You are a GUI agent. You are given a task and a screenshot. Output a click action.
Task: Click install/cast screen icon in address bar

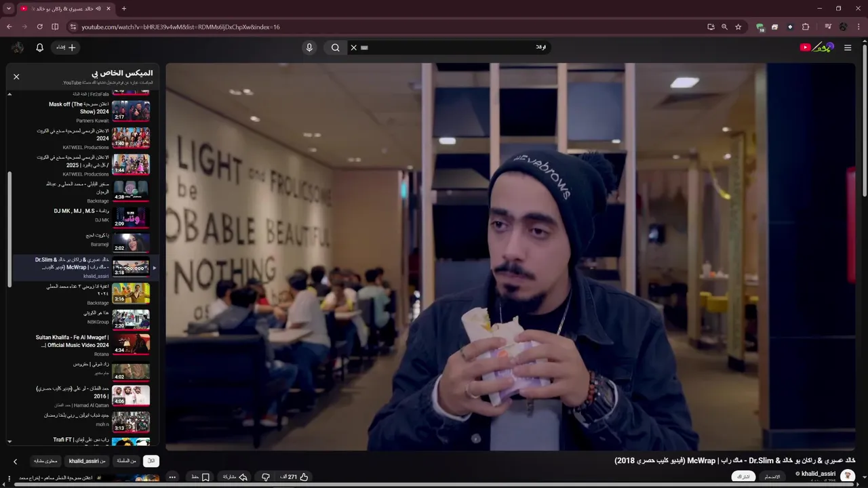click(x=711, y=27)
